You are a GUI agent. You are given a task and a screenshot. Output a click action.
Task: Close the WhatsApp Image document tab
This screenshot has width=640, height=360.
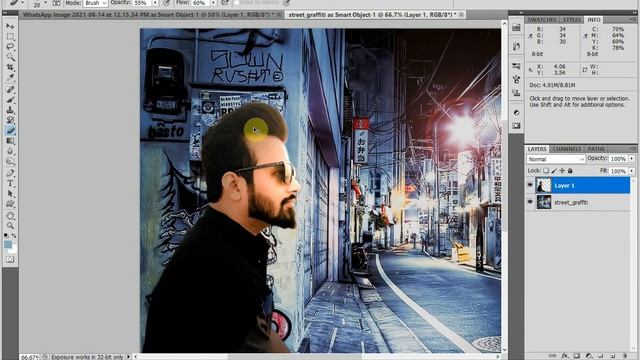pos(279,15)
